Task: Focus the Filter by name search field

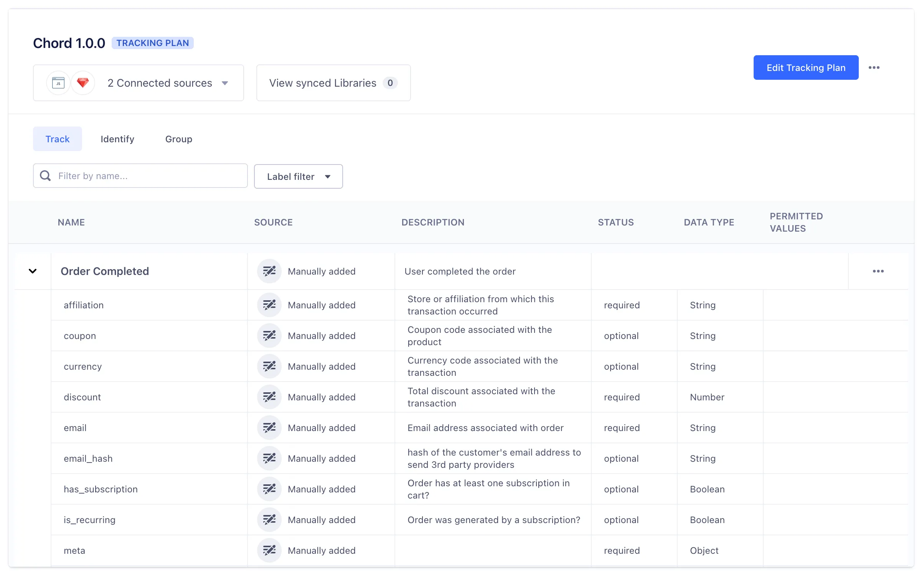Action: coord(140,176)
